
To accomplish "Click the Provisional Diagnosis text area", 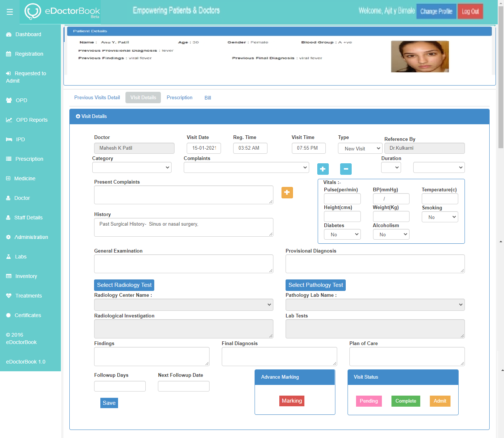I will [375, 264].
